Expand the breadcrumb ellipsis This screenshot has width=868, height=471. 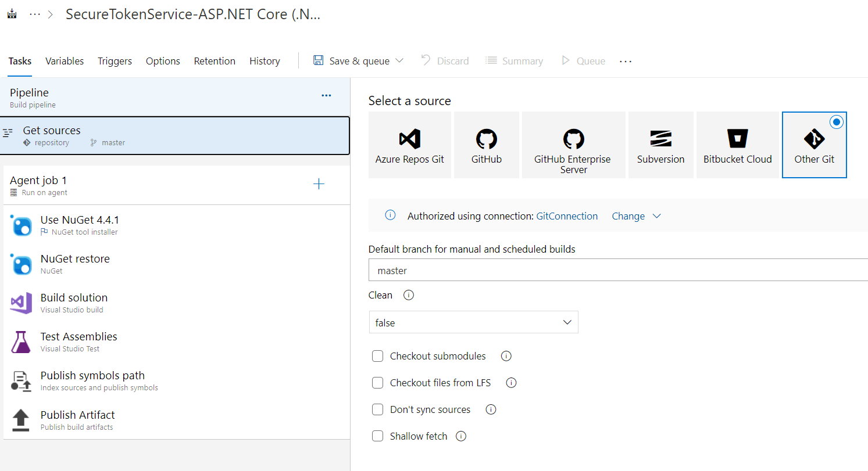pos(35,15)
